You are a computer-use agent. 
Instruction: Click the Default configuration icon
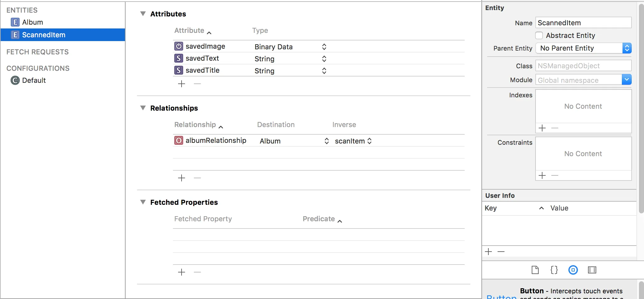pos(15,80)
